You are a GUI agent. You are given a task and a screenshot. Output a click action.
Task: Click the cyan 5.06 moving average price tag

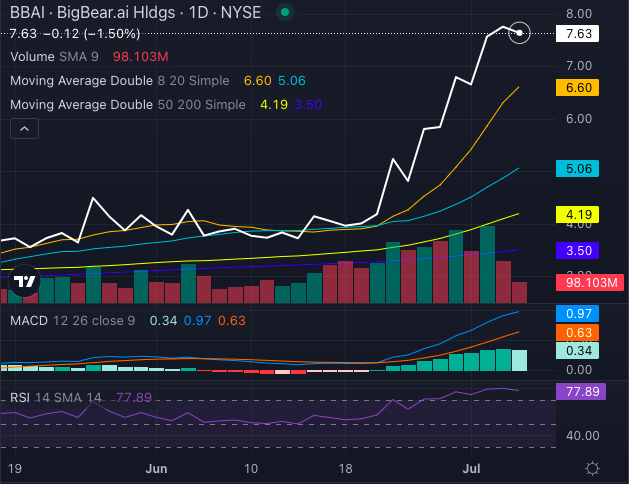pyautogui.click(x=577, y=168)
